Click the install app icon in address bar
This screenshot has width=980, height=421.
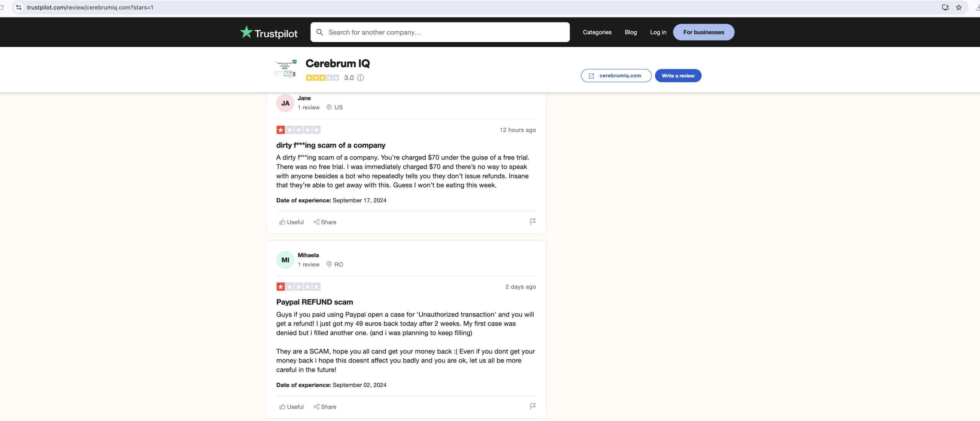click(945, 7)
